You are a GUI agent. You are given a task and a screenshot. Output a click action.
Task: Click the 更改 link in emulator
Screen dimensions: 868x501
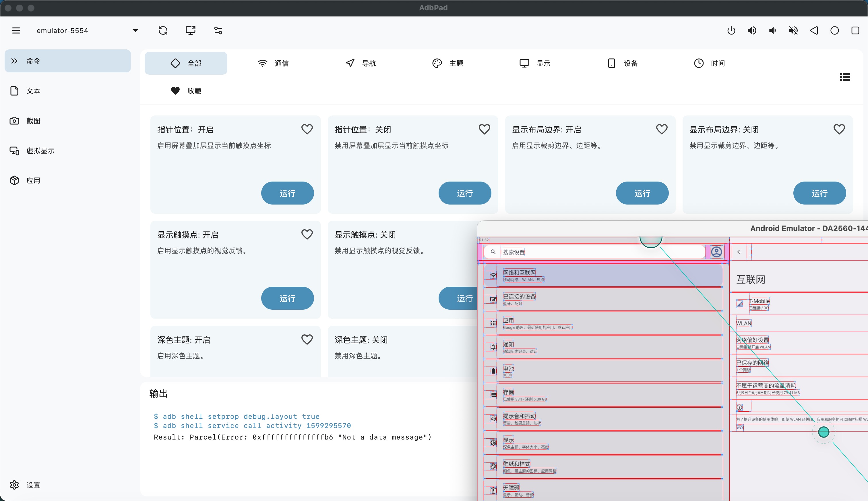point(740,427)
